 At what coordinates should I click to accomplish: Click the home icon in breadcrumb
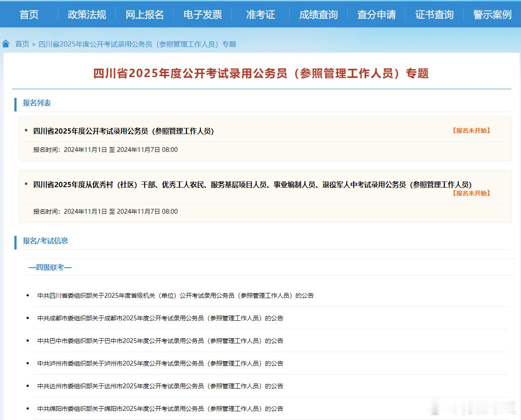[x=6, y=44]
